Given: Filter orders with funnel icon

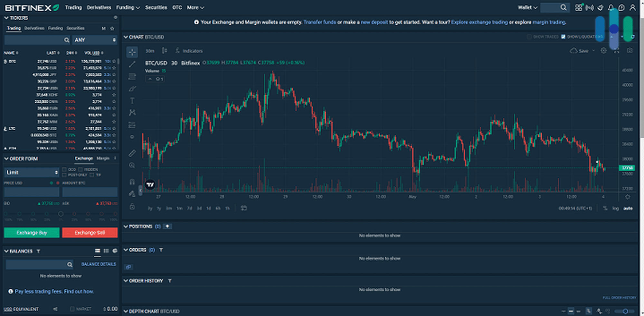Looking at the screenshot, I should pyautogui.click(x=161, y=250).
